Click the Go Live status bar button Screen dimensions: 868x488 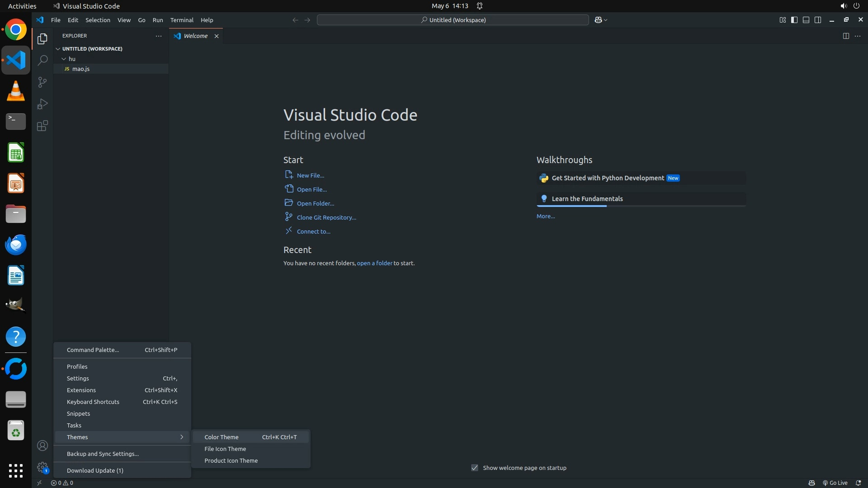coord(835,483)
